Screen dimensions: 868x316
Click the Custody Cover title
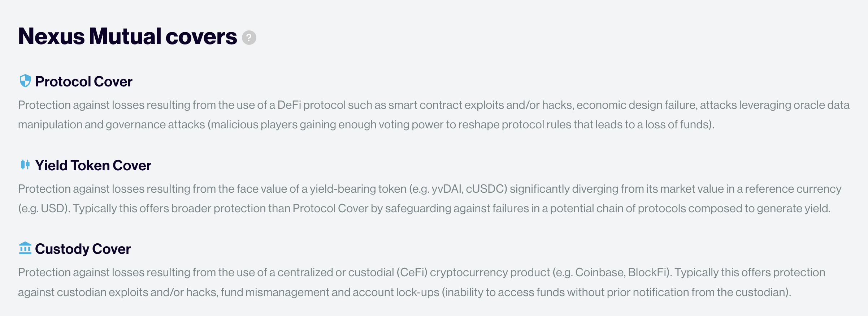83,249
